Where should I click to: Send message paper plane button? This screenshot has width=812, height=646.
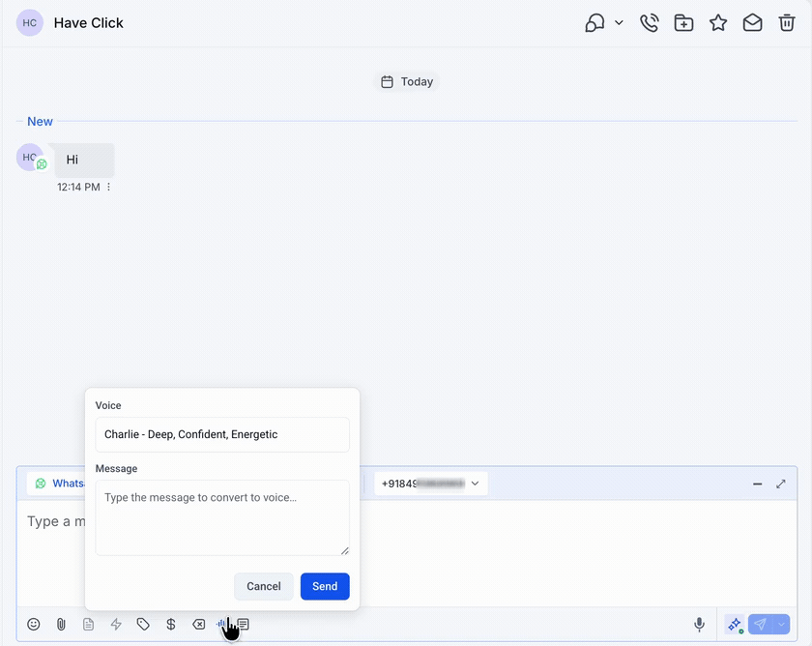760,625
